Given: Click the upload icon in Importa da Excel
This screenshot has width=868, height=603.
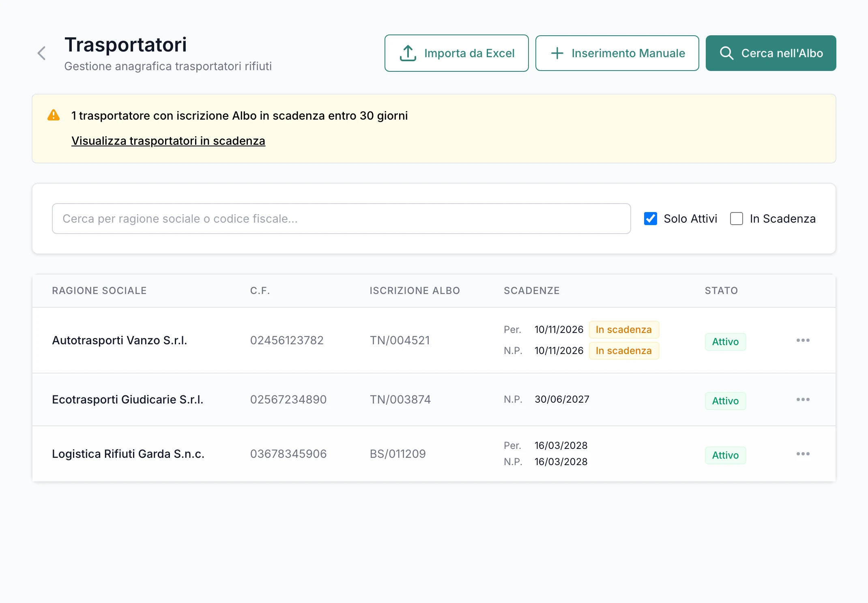Looking at the screenshot, I should tap(408, 53).
